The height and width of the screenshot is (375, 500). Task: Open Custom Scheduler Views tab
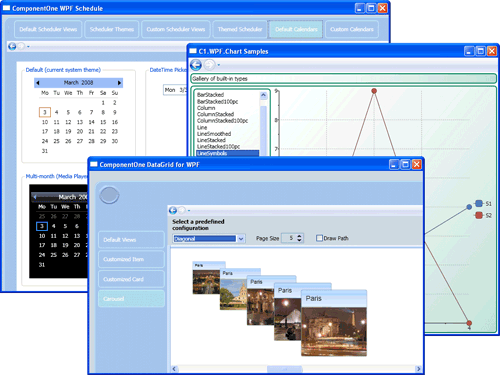click(x=176, y=29)
